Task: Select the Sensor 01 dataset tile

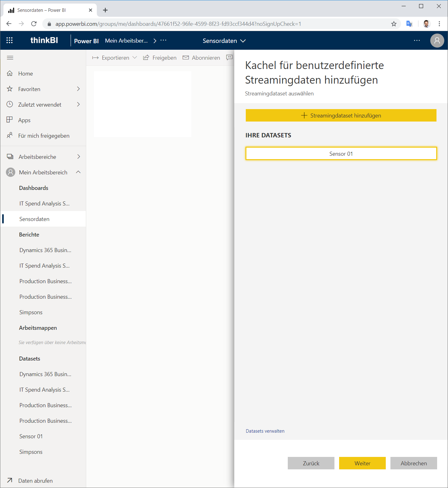Action: 341,154
